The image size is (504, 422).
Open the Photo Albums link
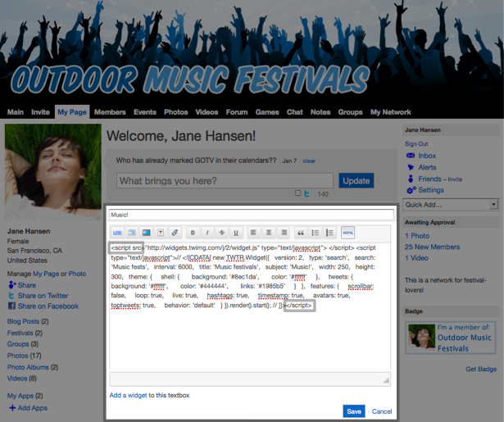coord(28,367)
